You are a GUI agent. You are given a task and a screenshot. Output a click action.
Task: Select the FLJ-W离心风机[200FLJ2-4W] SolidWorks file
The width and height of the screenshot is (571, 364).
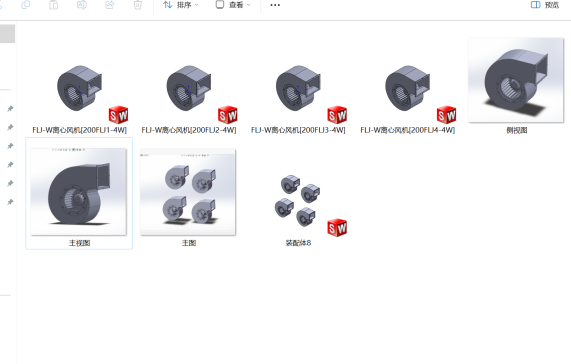(x=189, y=98)
